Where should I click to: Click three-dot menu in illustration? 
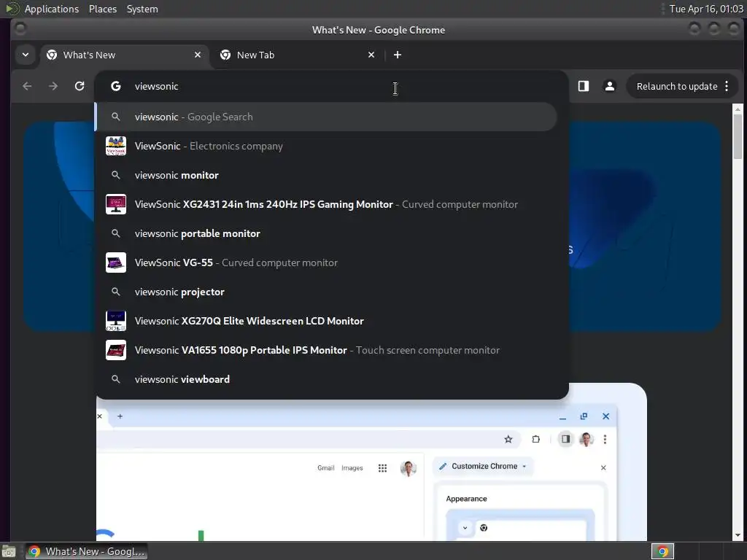[605, 439]
